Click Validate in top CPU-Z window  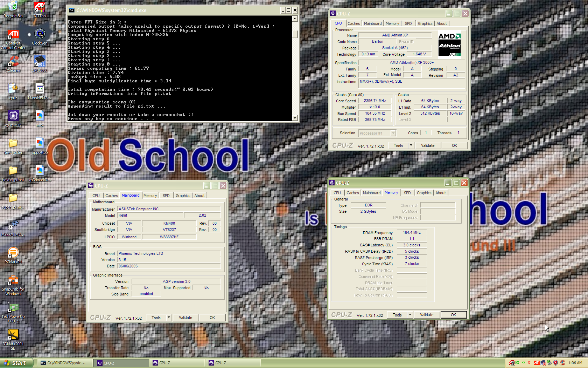coord(428,145)
